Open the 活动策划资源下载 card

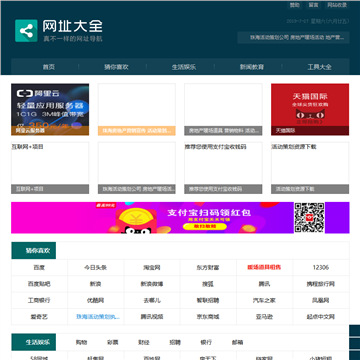click(310, 168)
